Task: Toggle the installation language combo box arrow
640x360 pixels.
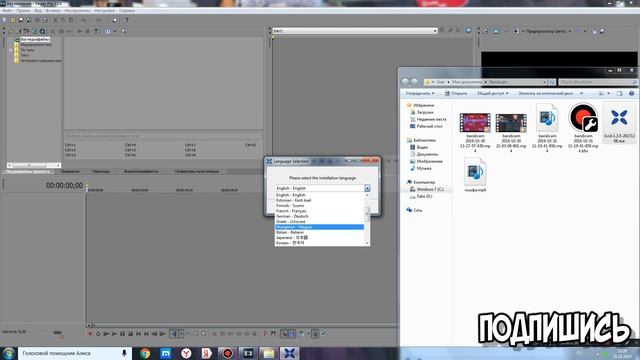Action: (367, 188)
